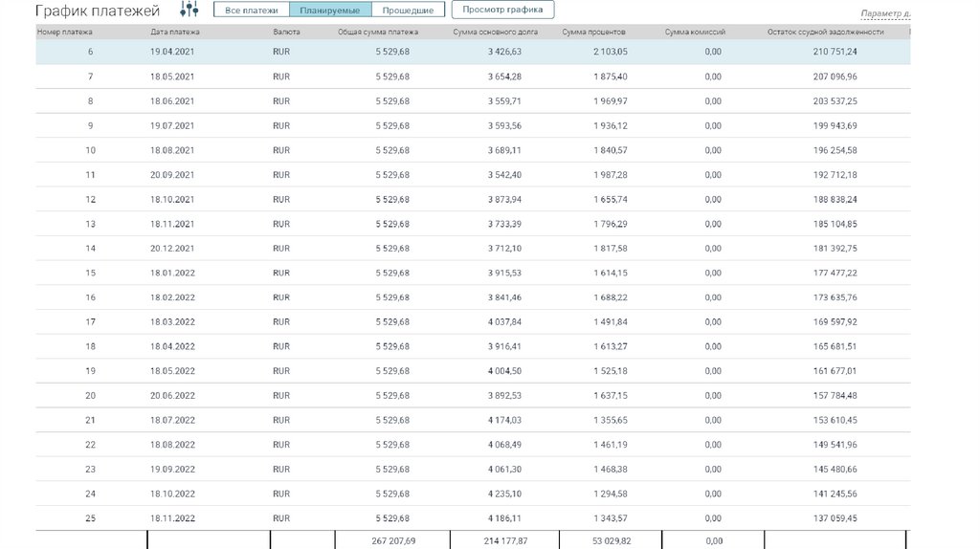Select the date 20.09.2021 cell

point(172,175)
